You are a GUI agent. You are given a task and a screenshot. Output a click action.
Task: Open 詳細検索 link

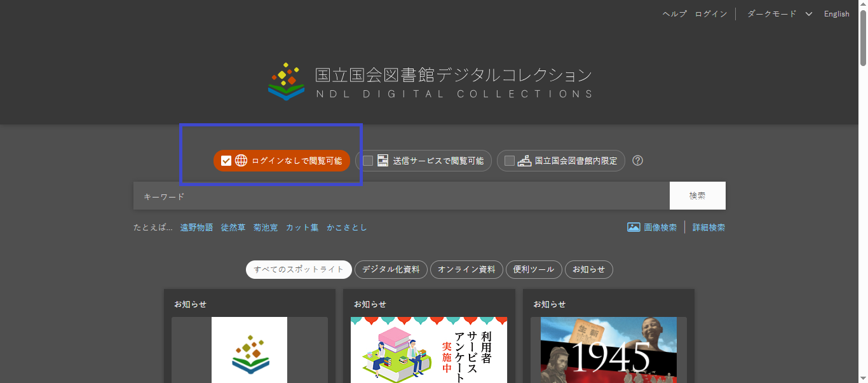pos(709,227)
